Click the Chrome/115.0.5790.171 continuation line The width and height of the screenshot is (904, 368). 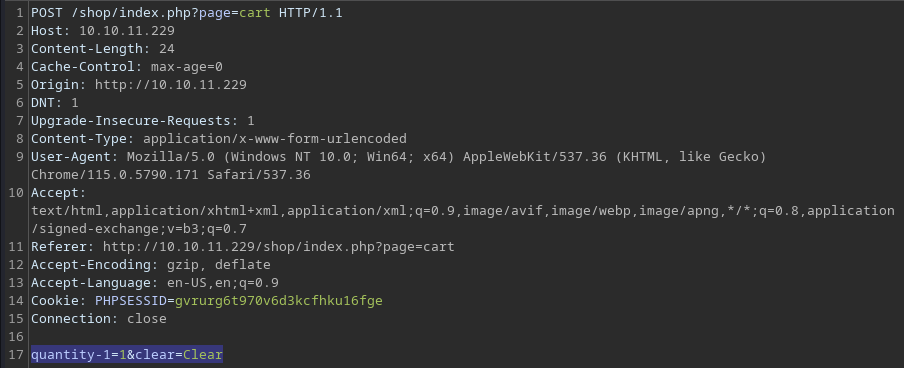[171, 175]
